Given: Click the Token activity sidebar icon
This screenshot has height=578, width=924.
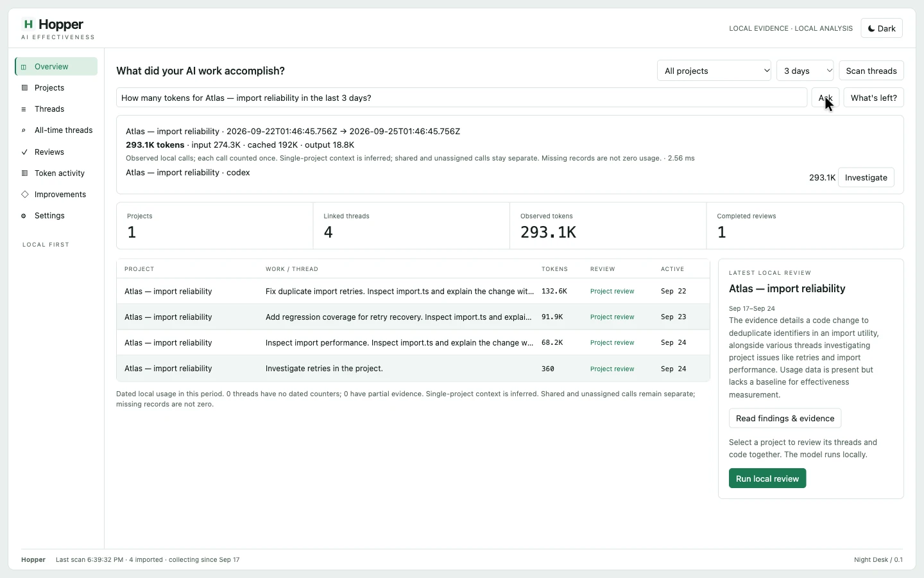Looking at the screenshot, I should tap(24, 173).
